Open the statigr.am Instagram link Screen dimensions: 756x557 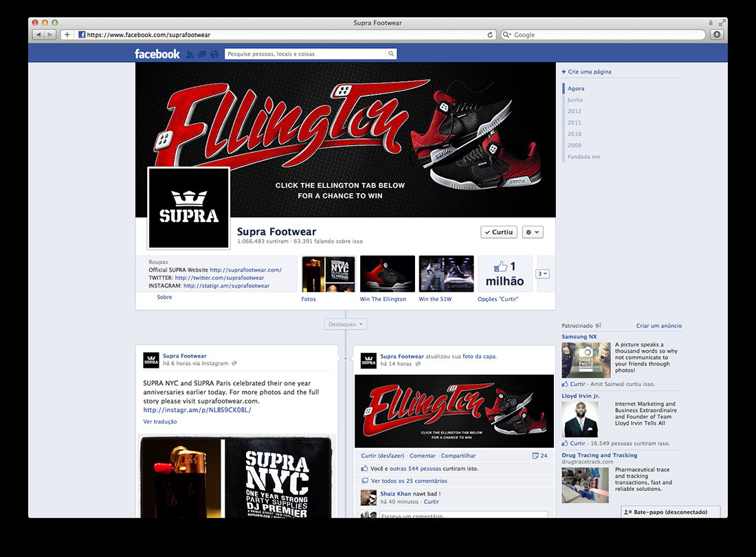click(x=226, y=285)
